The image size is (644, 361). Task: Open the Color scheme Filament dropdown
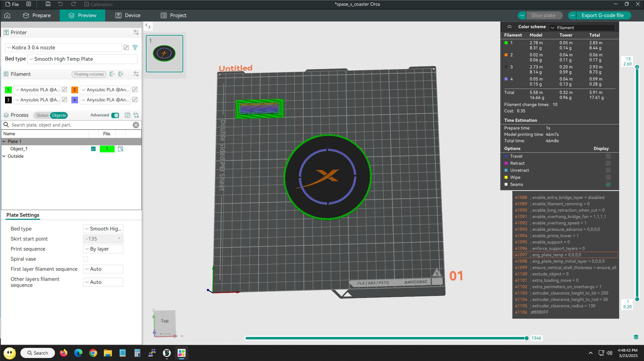click(582, 28)
